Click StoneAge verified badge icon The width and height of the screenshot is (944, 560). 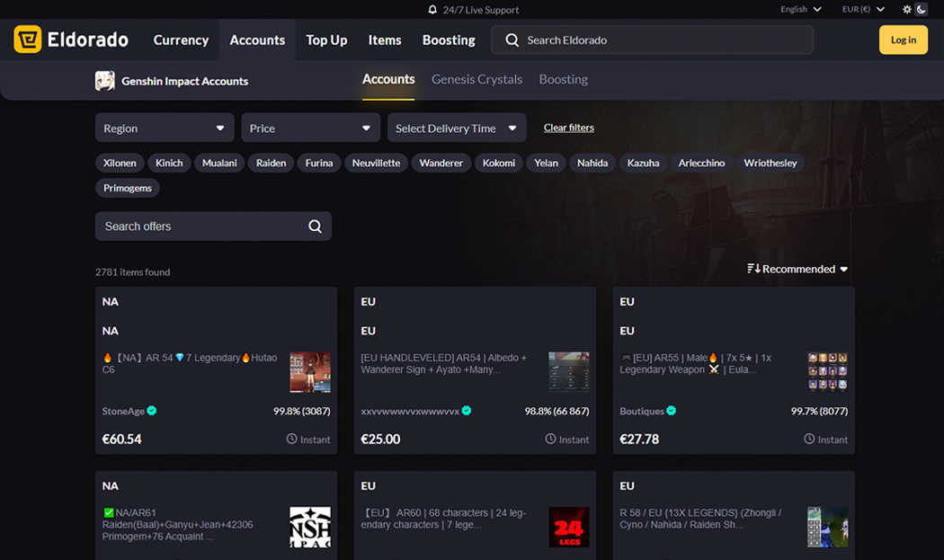pyautogui.click(x=152, y=411)
